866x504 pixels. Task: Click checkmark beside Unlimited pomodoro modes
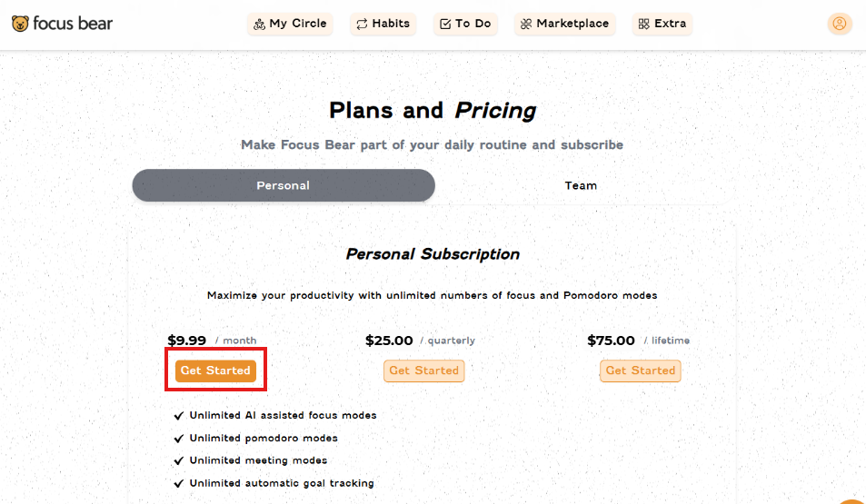coord(178,439)
